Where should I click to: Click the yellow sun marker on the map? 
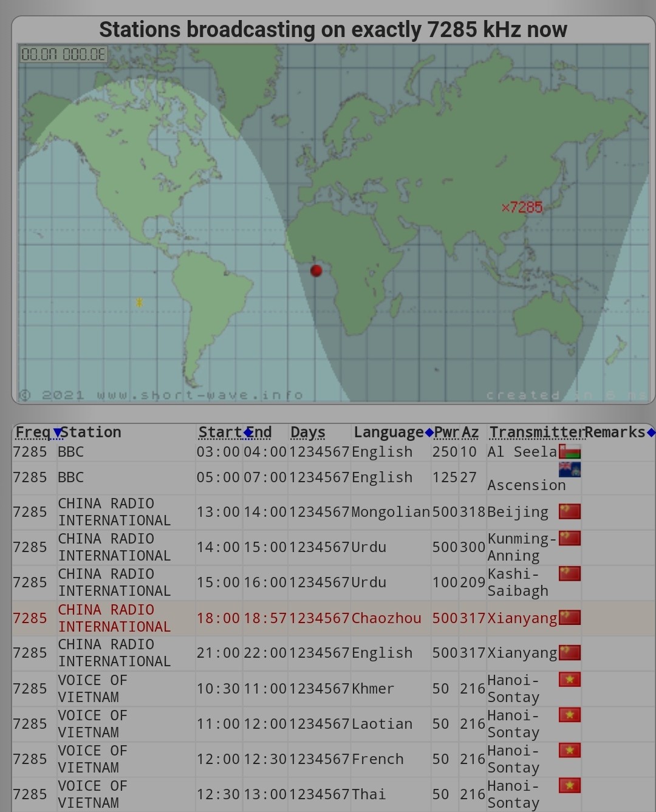(x=139, y=302)
